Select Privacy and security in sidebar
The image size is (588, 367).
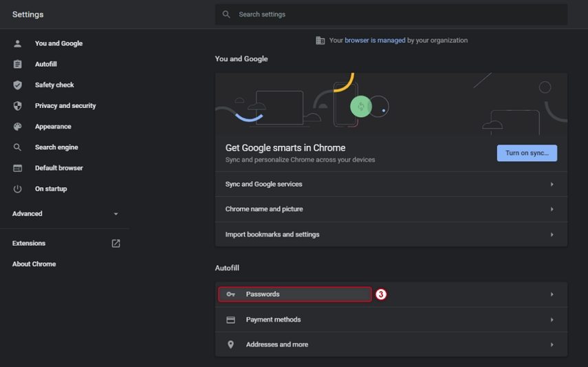65,106
